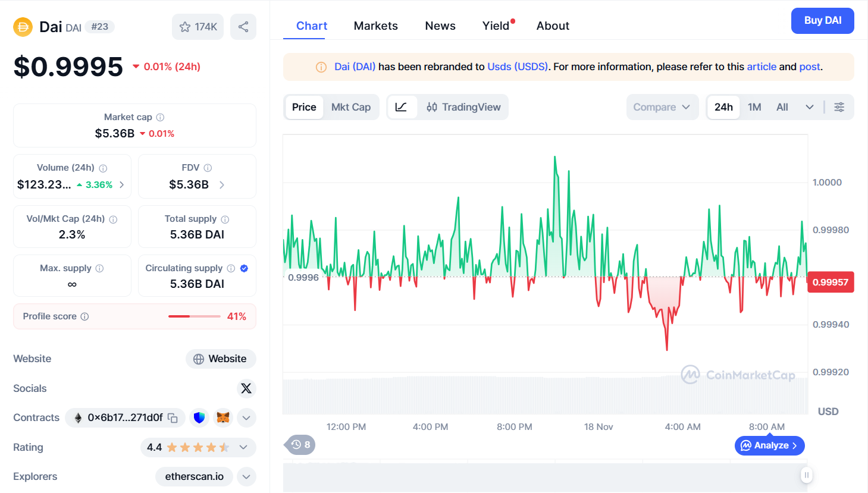Switch to the Markets tab
The image size is (868, 493).
tap(375, 26)
